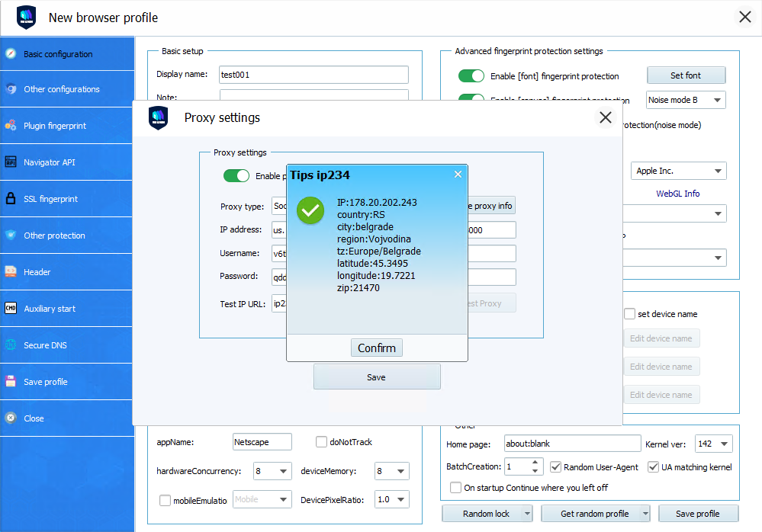Uncheck the Random User-Agent checkbox
The width and height of the screenshot is (762, 532).
pos(556,466)
